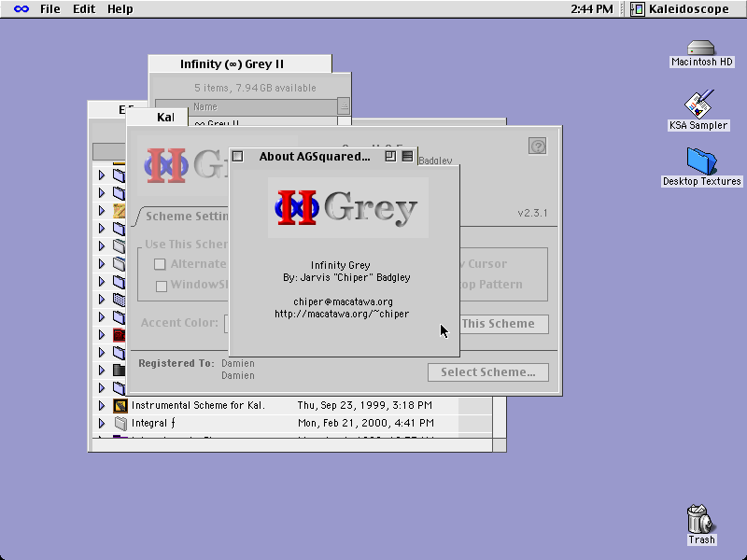The image size is (747, 560).
Task: Enable the Alternate checkbox in Scheme Settings
Action: point(160,264)
